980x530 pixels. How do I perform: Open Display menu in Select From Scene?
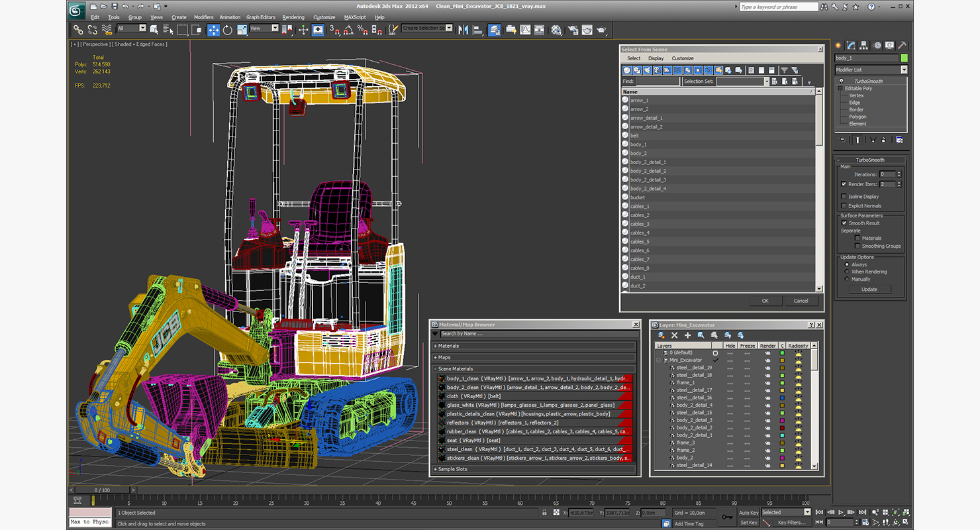pos(656,58)
